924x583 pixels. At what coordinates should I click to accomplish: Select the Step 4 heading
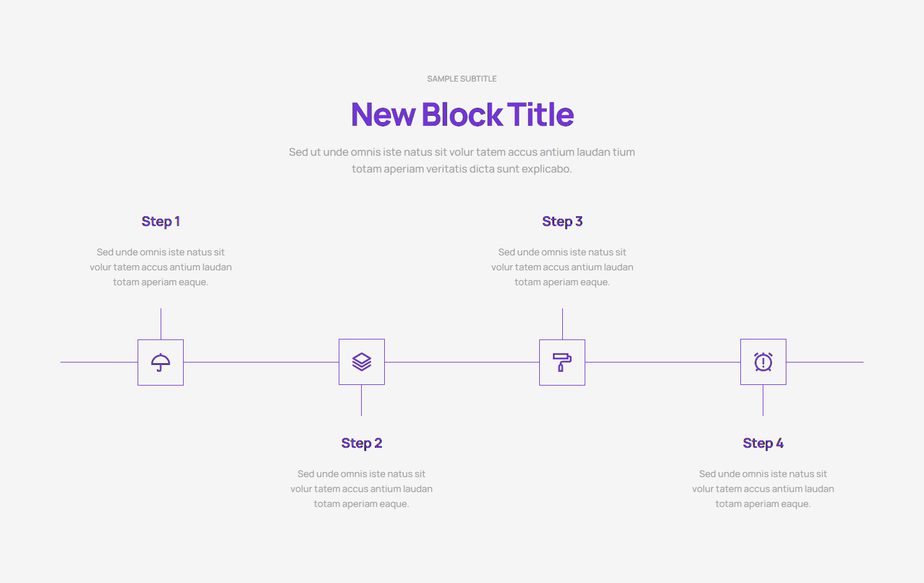[763, 443]
